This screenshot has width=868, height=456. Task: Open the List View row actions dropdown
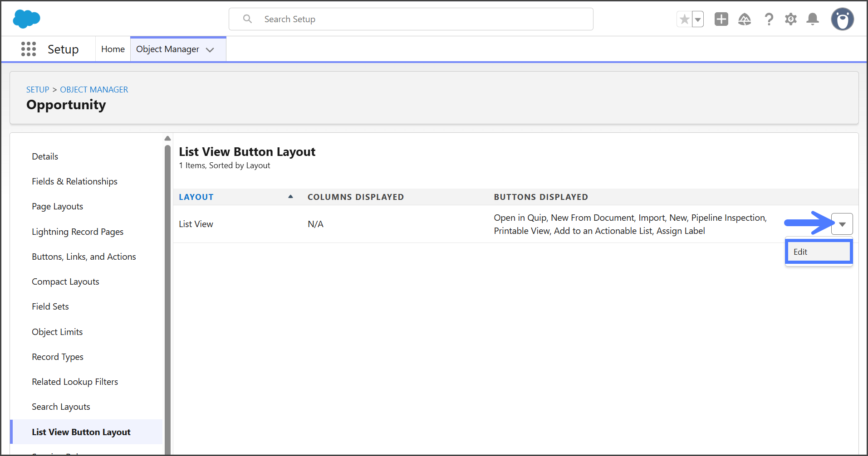[x=842, y=224]
